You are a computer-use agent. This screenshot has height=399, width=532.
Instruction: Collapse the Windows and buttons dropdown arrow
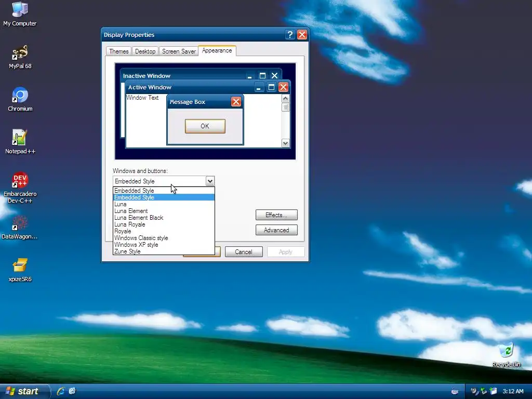210,181
